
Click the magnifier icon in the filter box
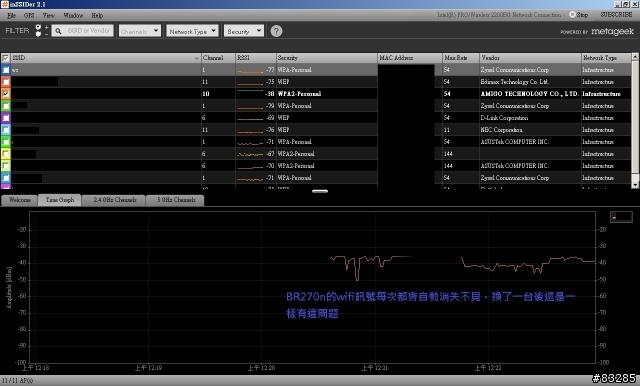pos(58,31)
